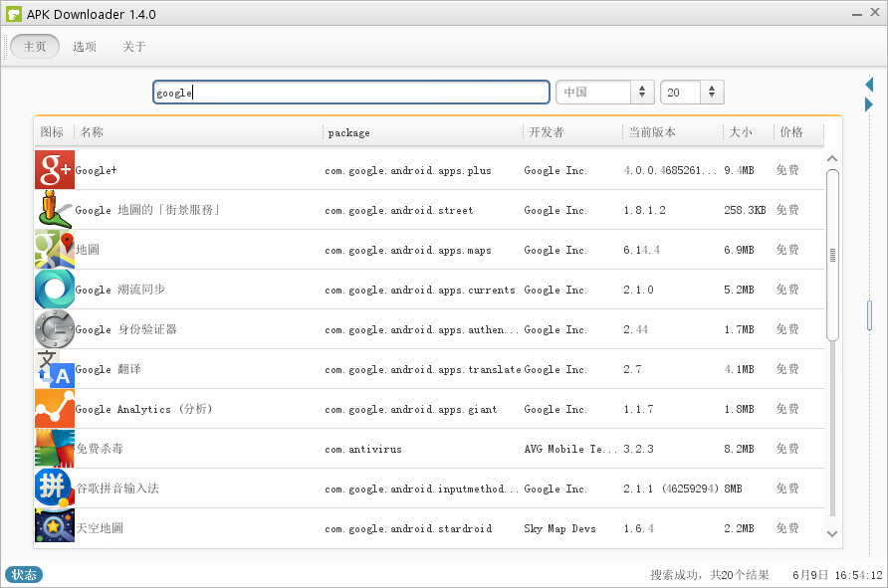Click the 6月9日 16:54:12 timestamp
Viewport: 888px width, 588px height.
[x=837, y=575]
